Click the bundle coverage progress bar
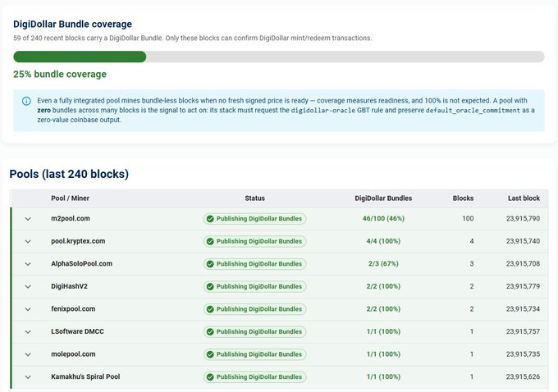This screenshot has height=392, width=558. (279, 57)
